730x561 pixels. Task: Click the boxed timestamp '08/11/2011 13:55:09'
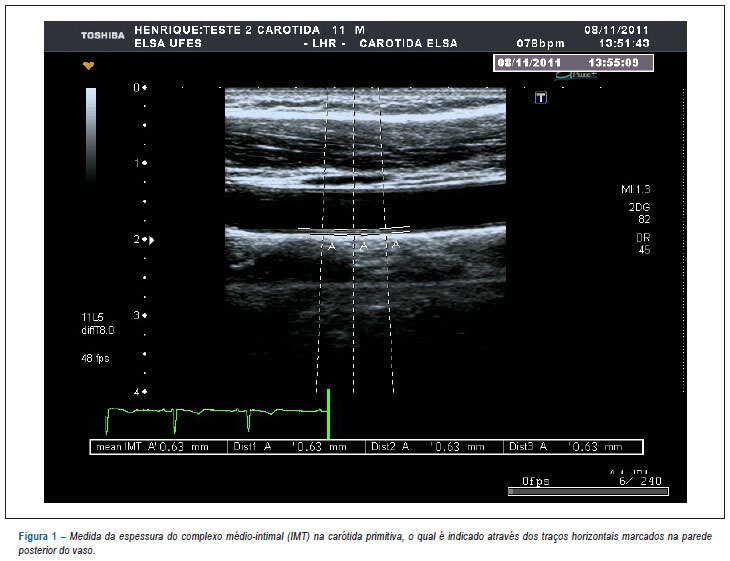click(573, 63)
